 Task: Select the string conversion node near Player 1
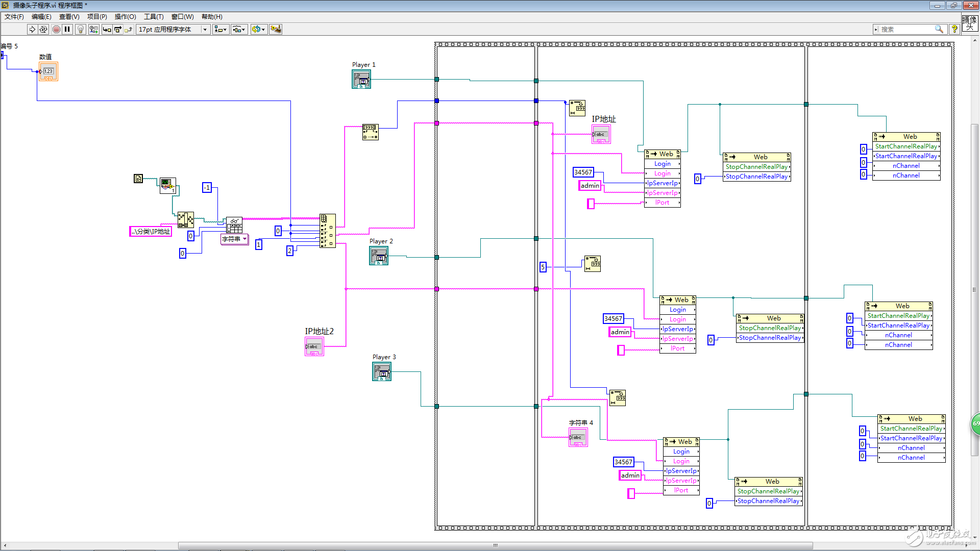pos(371,132)
